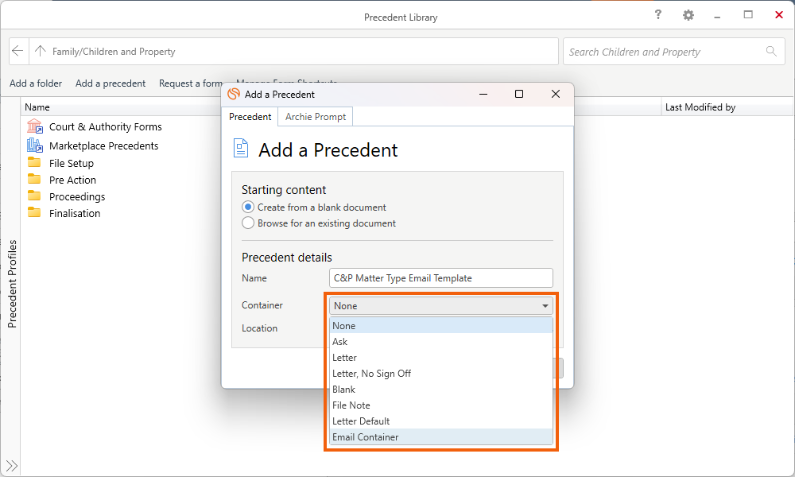The height and width of the screenshot is (477, 795).
Task: Select the Precedent tab
Action: (250, 117)
